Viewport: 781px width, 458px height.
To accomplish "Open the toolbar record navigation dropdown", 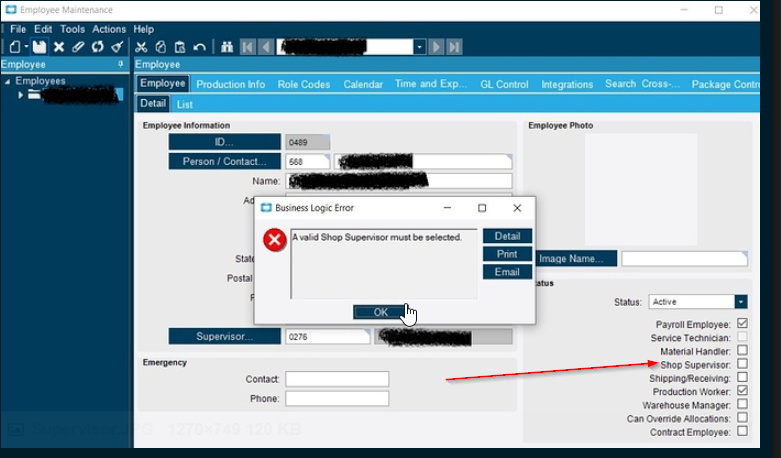I will [419, 47].
